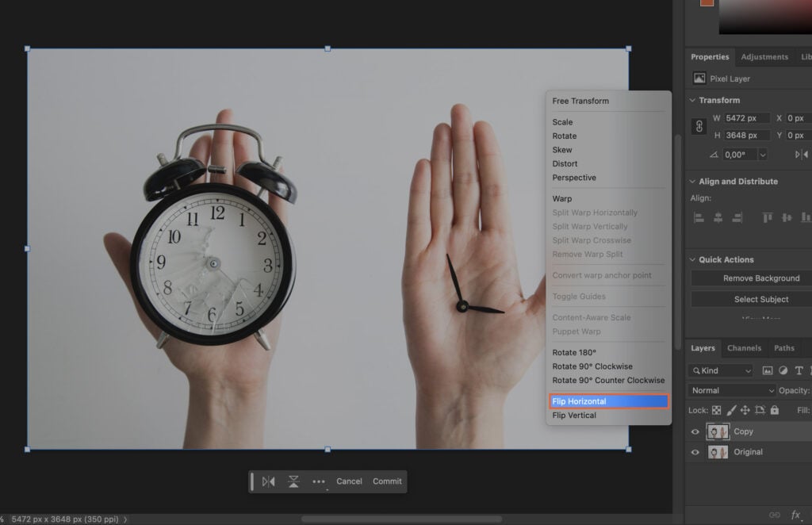Screen dimensions: 812x525
Task: Switch to the Channels tab
Action: coord(744,347)
